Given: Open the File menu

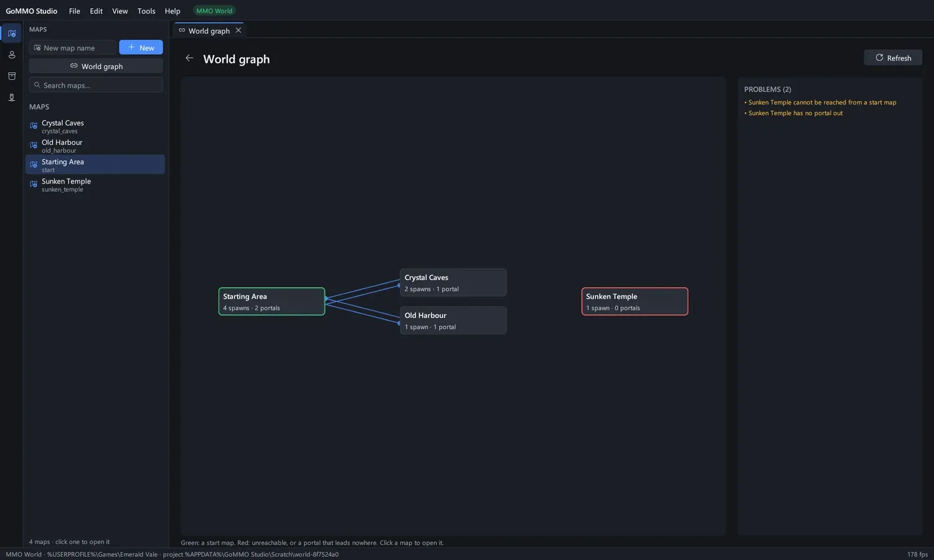Looking at the screenshot, I should (x=74, y=11).
